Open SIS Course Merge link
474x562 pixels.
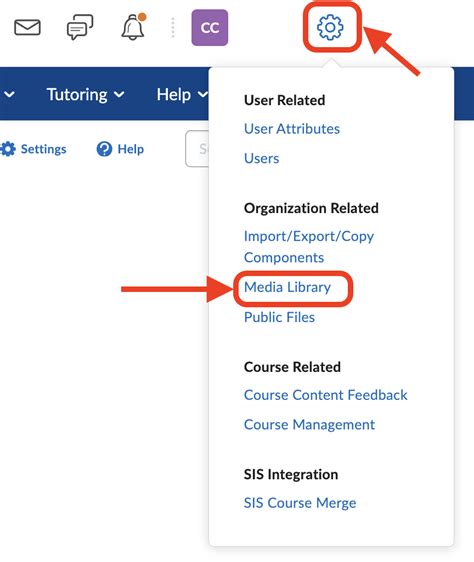pos(300,503)
